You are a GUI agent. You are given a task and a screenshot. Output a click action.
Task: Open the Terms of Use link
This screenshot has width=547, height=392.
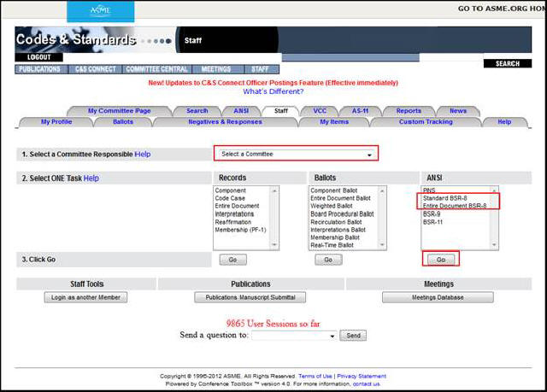tap(315, 377)
